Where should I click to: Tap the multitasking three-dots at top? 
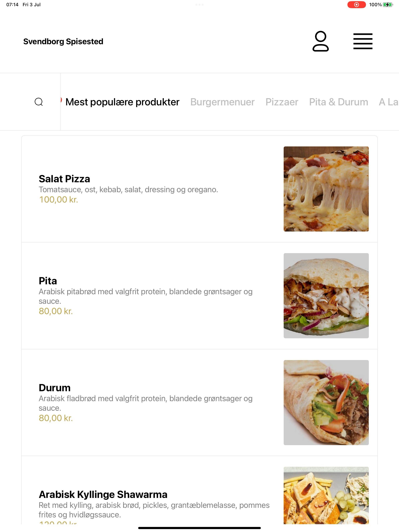(199, 4)
